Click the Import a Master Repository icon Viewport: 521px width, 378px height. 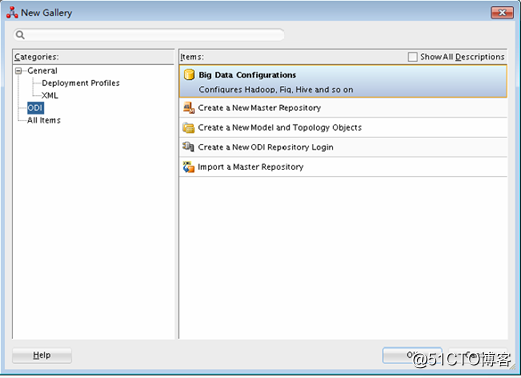189,167
